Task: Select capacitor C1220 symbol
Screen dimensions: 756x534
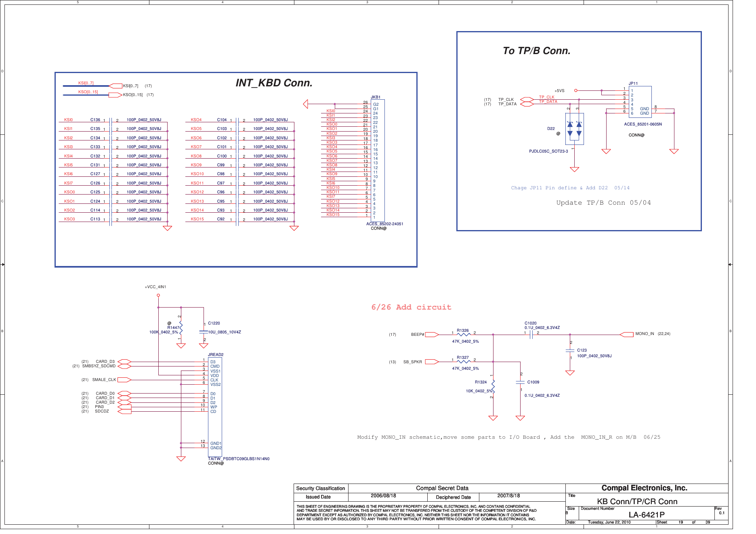Action: coord(204,332)
